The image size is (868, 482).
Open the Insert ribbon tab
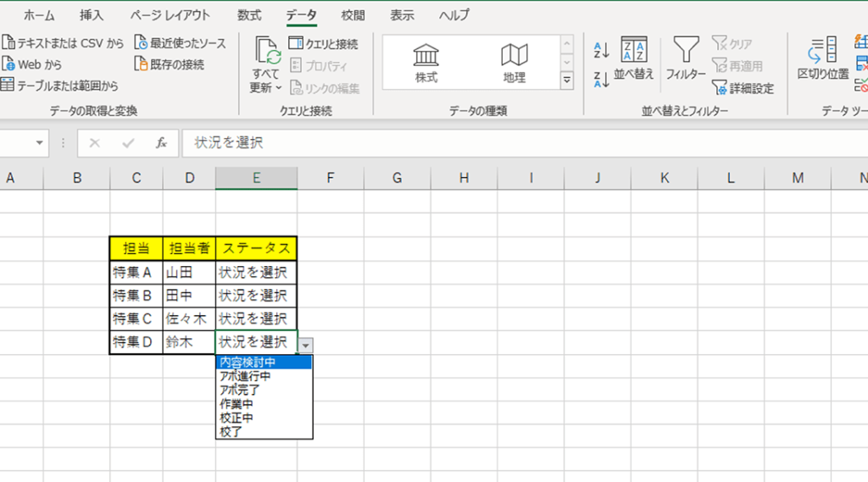point(92,15)
